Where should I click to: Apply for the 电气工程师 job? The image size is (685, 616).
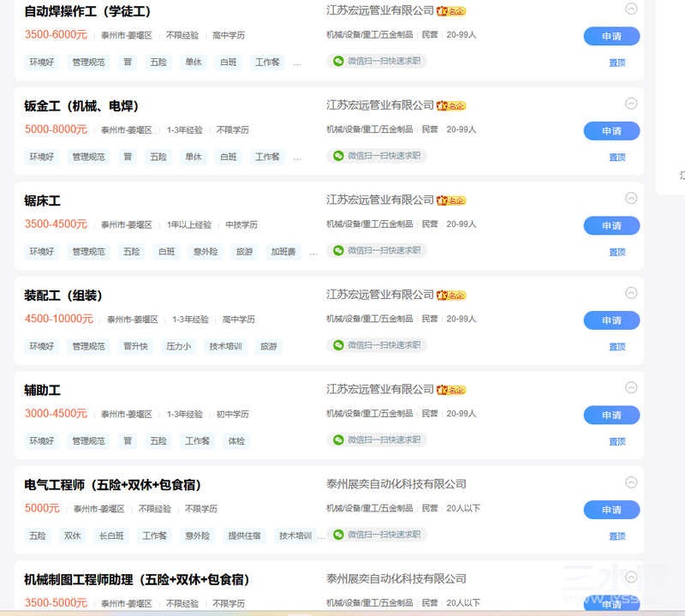click(611, 510)
